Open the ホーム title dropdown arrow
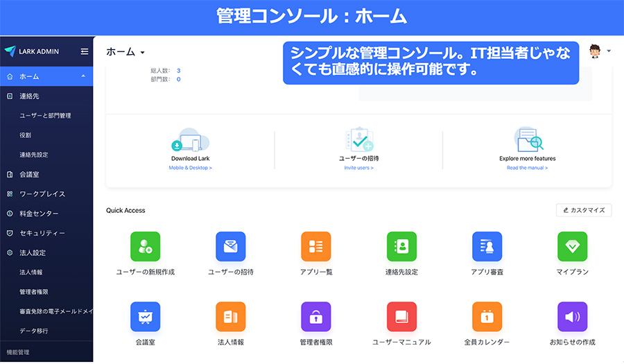This screenshot has height=364, width=624. pos(142,53)
